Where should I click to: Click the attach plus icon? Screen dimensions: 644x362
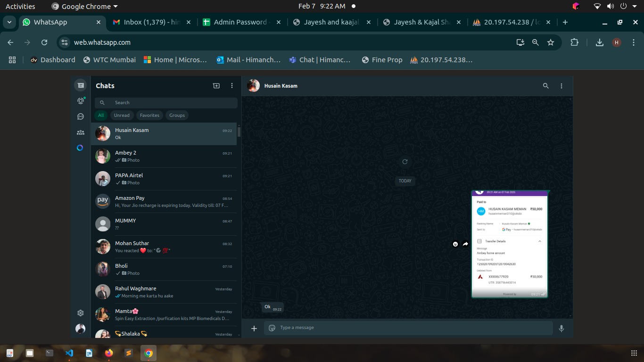(x=254, y=328)
